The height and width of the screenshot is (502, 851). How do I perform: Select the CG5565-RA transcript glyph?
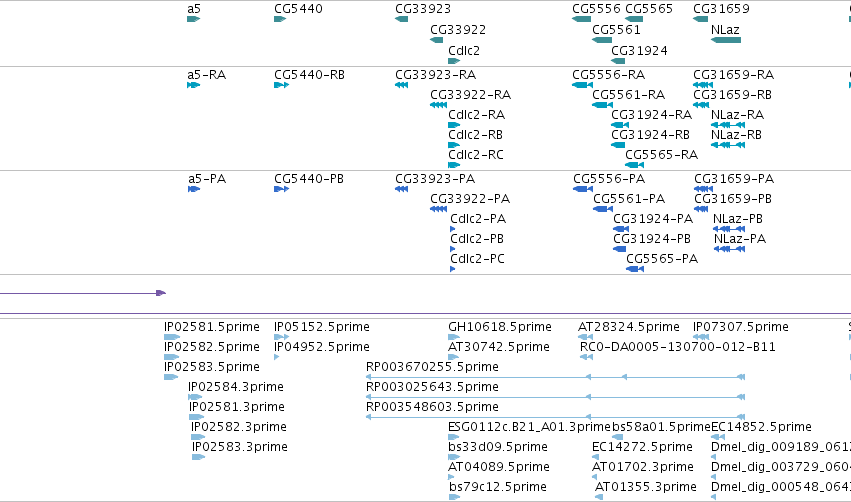[x=634, y=165]
